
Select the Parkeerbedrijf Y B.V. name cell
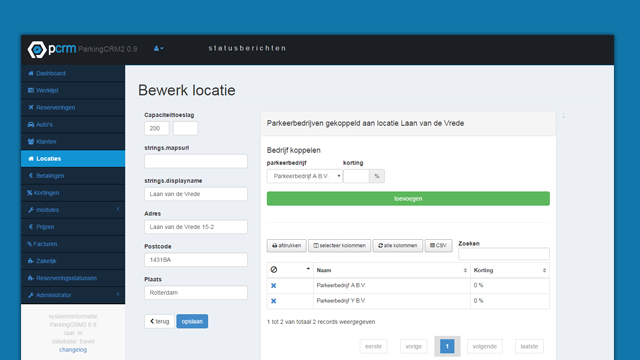pyautogui.click(x=391, y=301)
